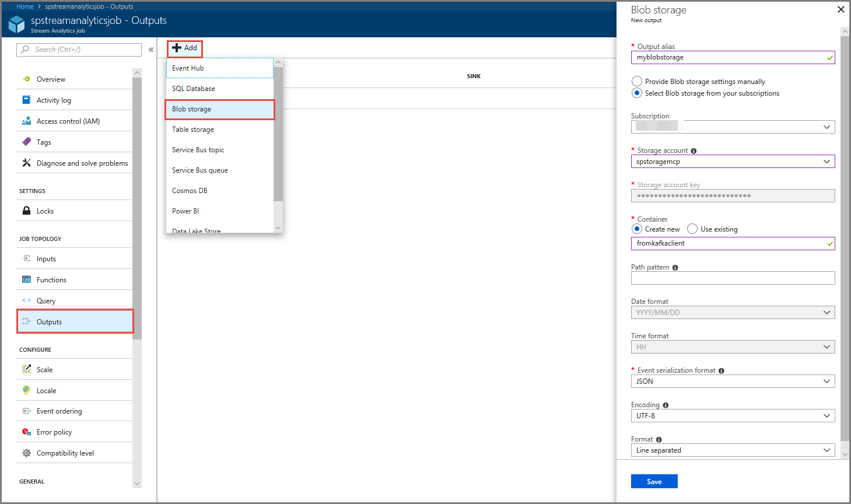The image size is (851, 504).
Task: Open Access control (IAM) settings
Action: pyautogui.click(x=68, y=121)
